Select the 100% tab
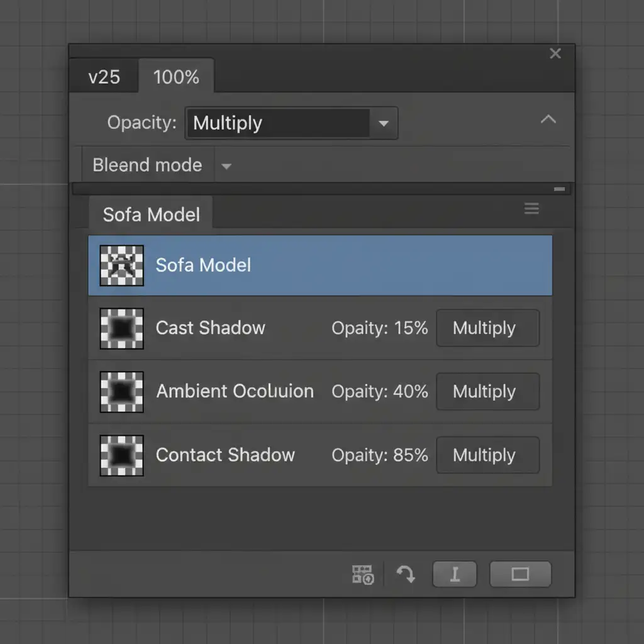Viewport: 644px width, 644px height. pyautogui.click(x=176, y=77)
